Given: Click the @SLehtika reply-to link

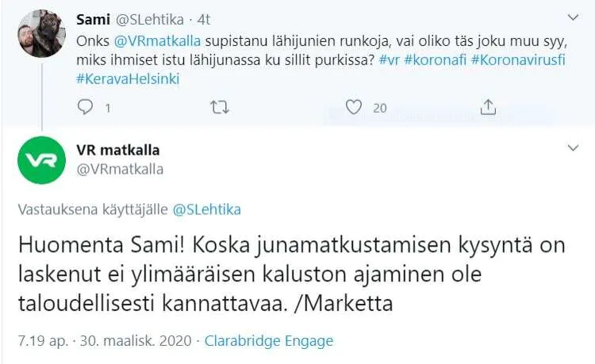Looking at the screenshot, I should (x=206, y=209).
